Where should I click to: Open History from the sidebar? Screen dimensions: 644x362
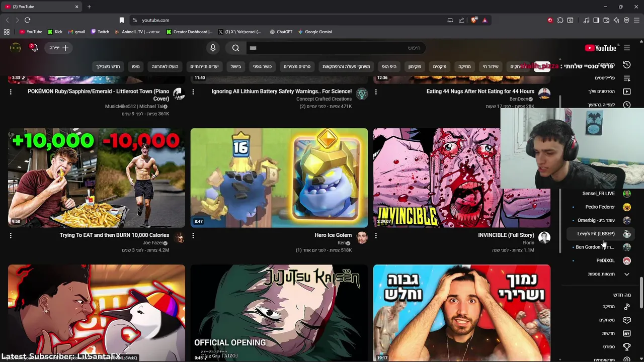click(627, 65)
